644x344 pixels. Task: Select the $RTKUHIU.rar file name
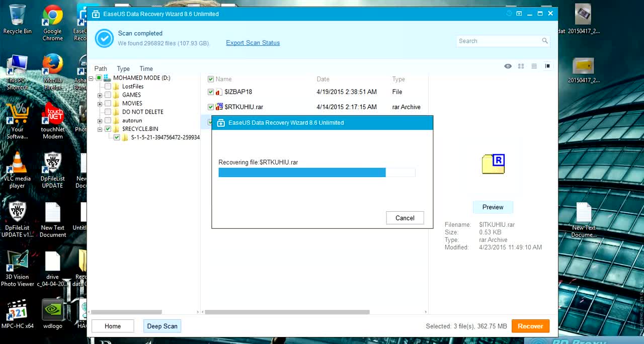coord(244,107)
